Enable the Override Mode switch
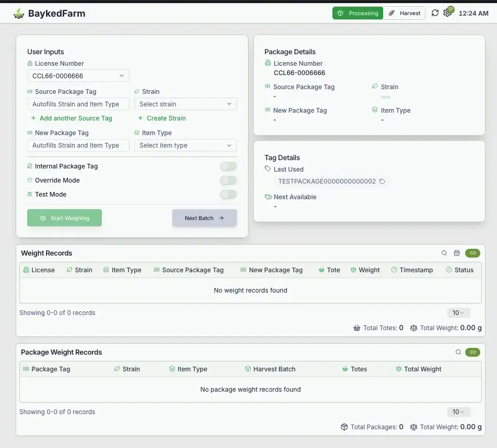This screenshot has height=448, width=497. 228,180
